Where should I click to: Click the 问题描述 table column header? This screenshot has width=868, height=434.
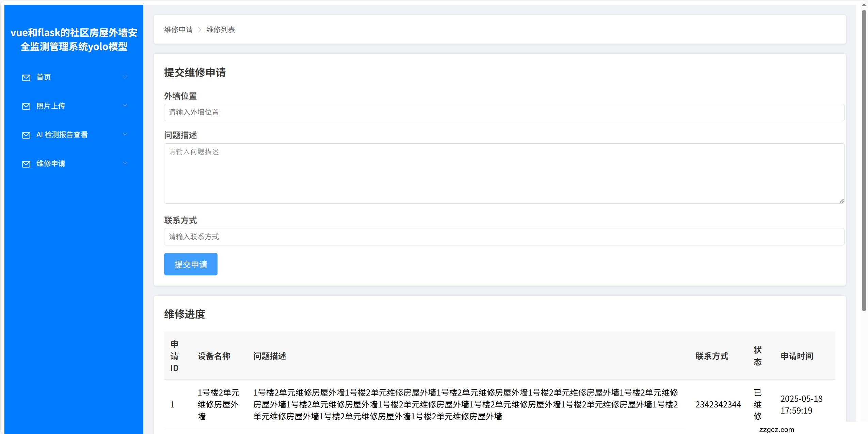[270, 356]
